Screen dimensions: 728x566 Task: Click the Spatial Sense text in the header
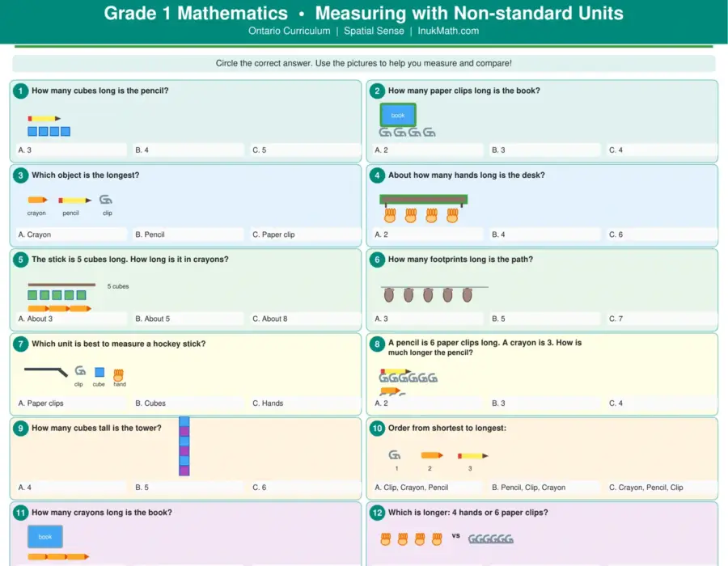(374, 31)
